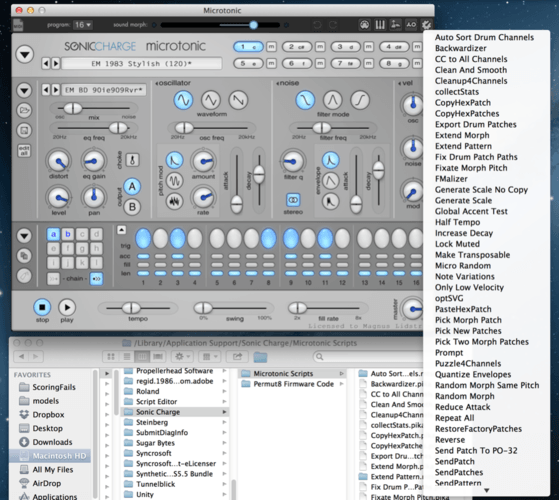
Task: Click the swing slider handle
Action: tap(204, 308)
